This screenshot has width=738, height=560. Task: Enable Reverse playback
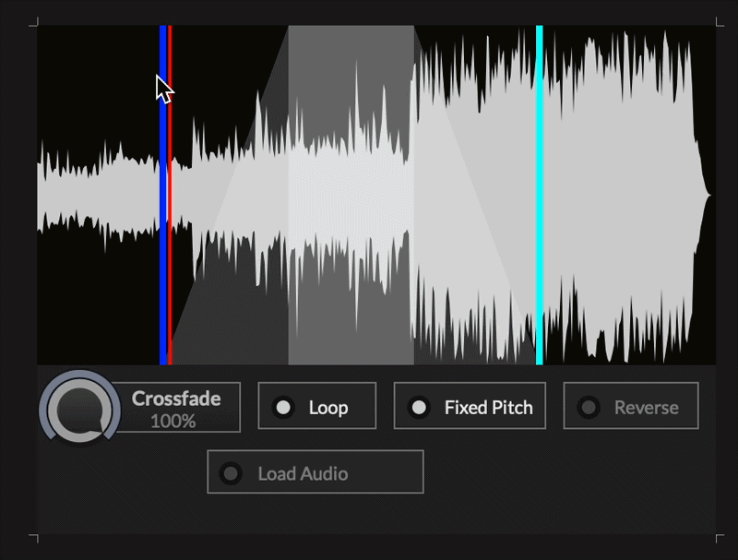pyautogui.click(x=630, y=406)
